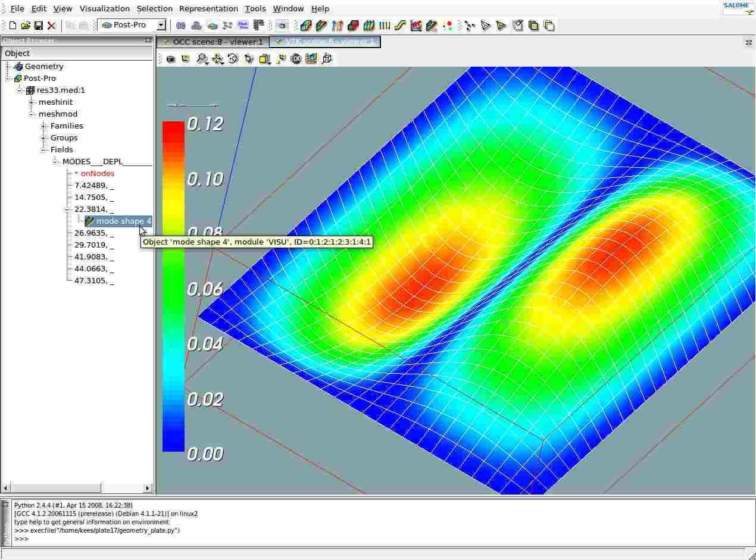Open the File menu
The width and height of the screenshot is (756, 560).
(x=17, y=8)
